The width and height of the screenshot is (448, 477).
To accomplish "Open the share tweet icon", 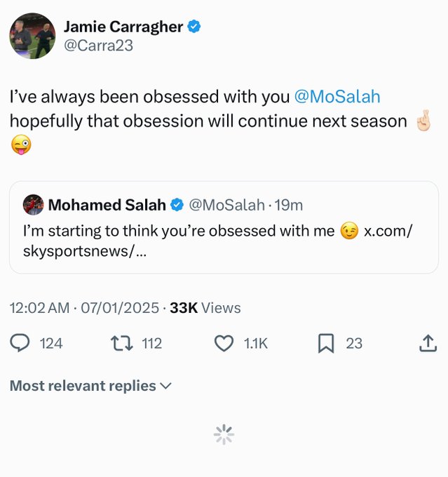I will click(x=428, y=343).
